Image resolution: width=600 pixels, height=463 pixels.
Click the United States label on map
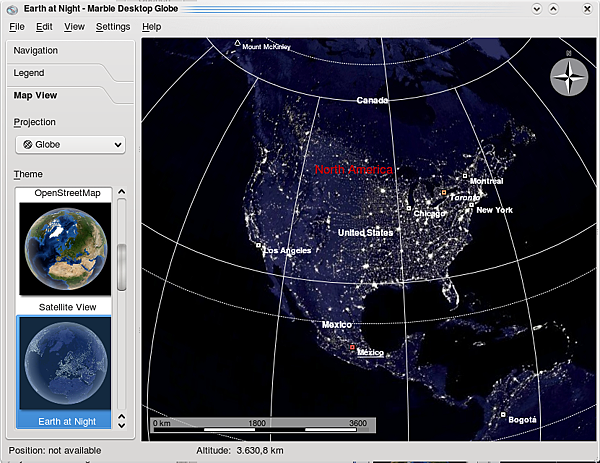[365, 233]
